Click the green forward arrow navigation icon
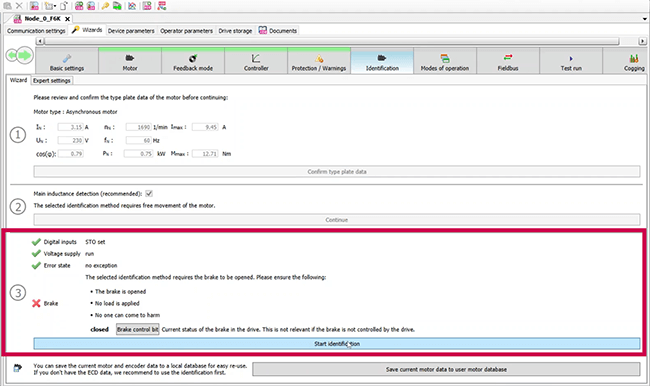This screenshot has height=386, width=650. (x=25, y=55)
